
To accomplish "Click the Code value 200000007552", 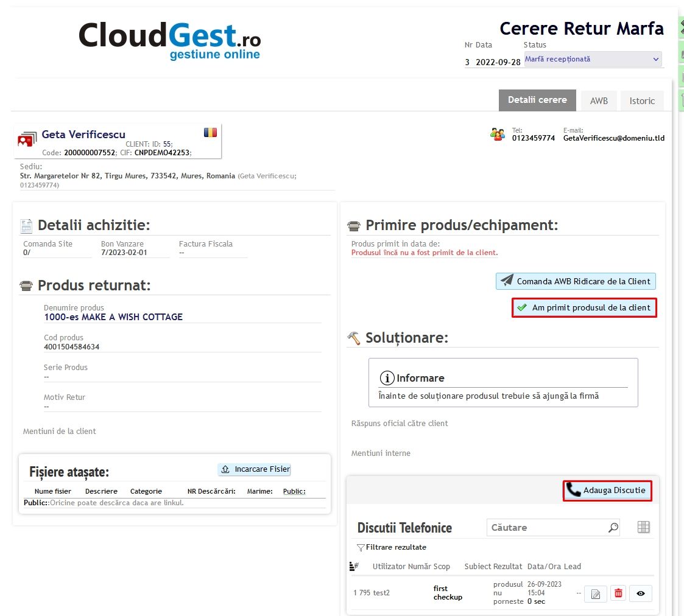I will pos(90,153).
